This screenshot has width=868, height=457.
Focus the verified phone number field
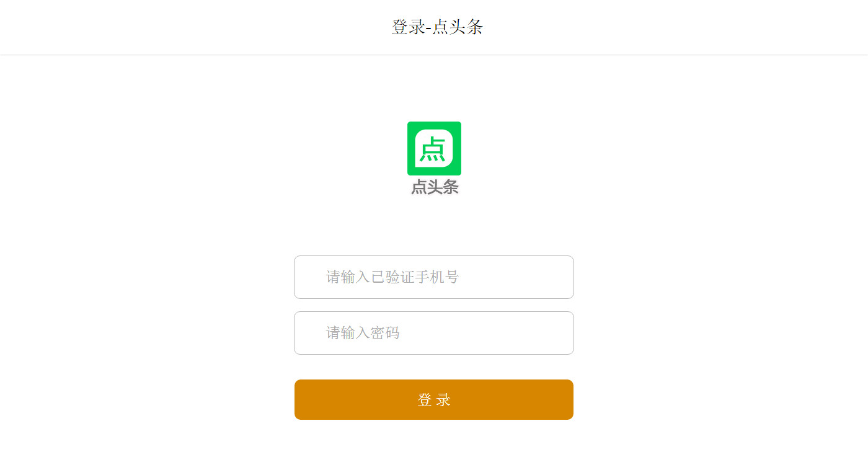pyautogui.click(x=434, y=277)
